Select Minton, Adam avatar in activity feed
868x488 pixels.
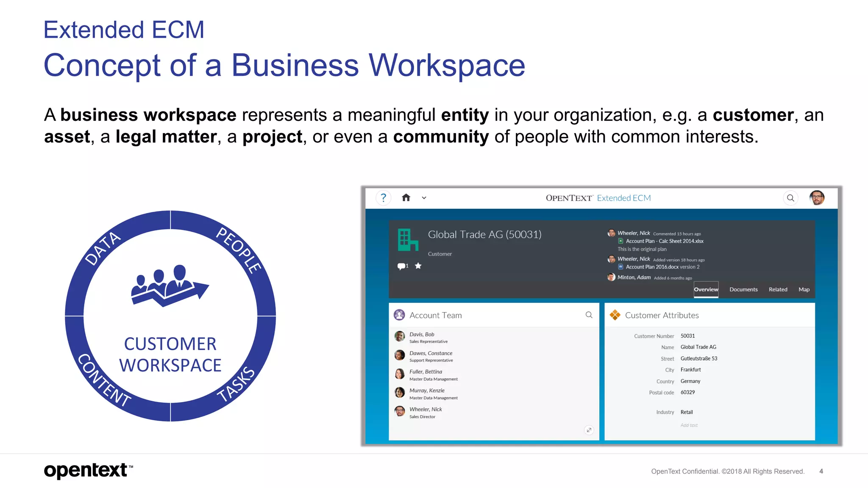[611, 277]
